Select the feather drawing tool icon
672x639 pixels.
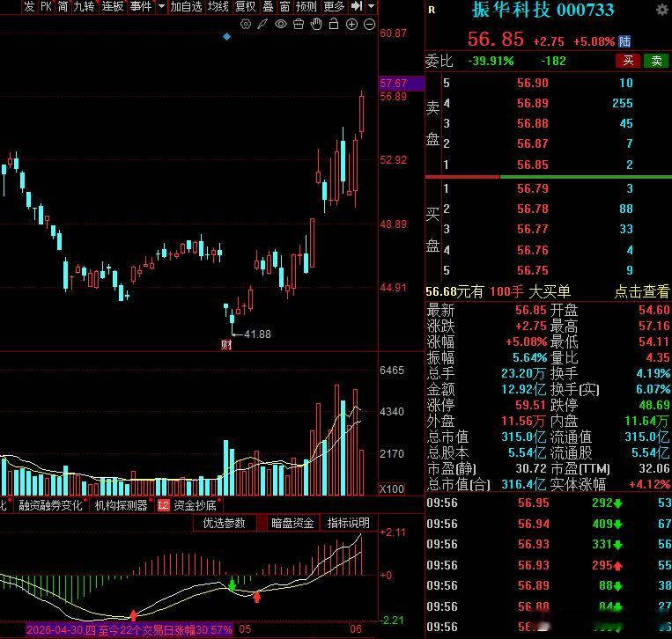click(262, 24)
